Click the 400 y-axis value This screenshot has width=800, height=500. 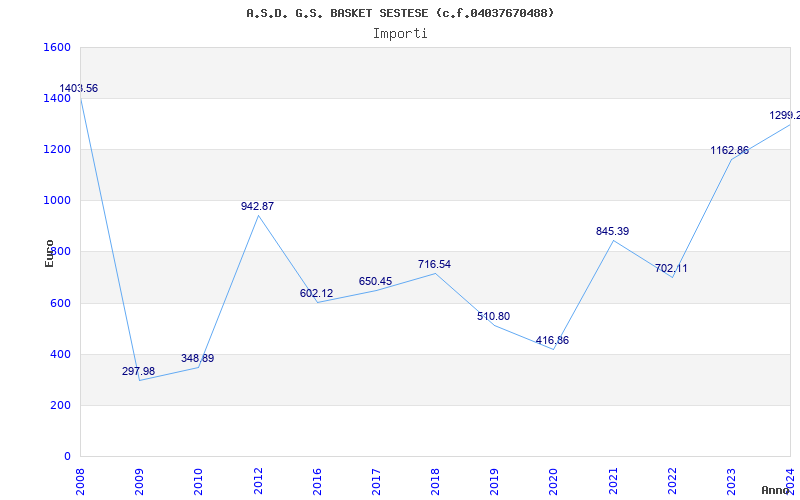click(60, 354)
